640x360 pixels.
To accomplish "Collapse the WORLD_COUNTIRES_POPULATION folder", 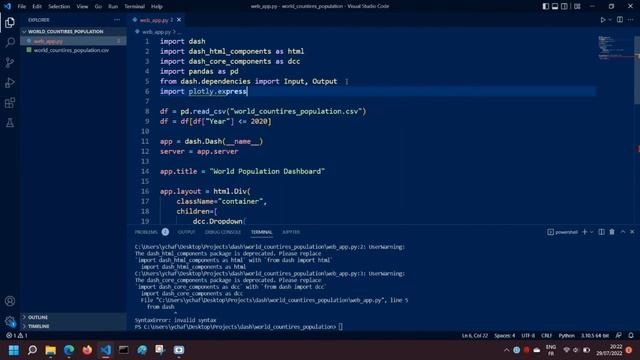I will [73, 31].
